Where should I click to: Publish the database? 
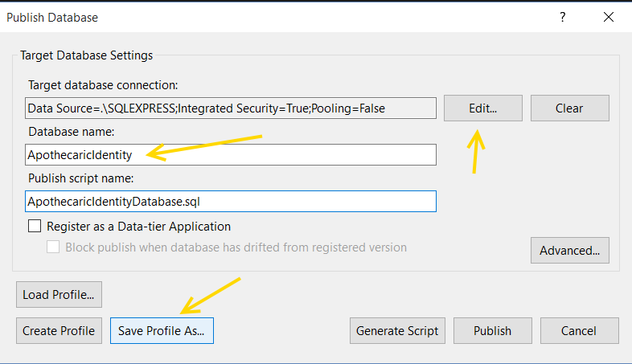click(492, 330)
